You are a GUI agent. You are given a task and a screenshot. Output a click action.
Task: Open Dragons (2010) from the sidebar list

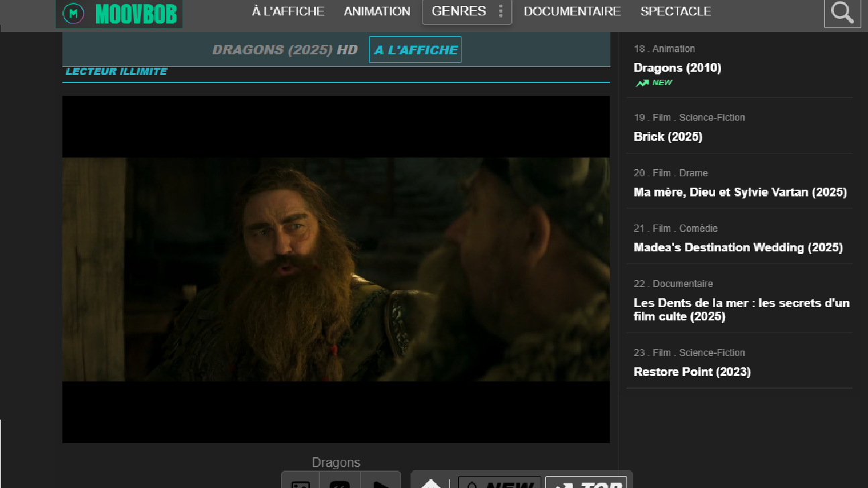[x=677, y=68]
